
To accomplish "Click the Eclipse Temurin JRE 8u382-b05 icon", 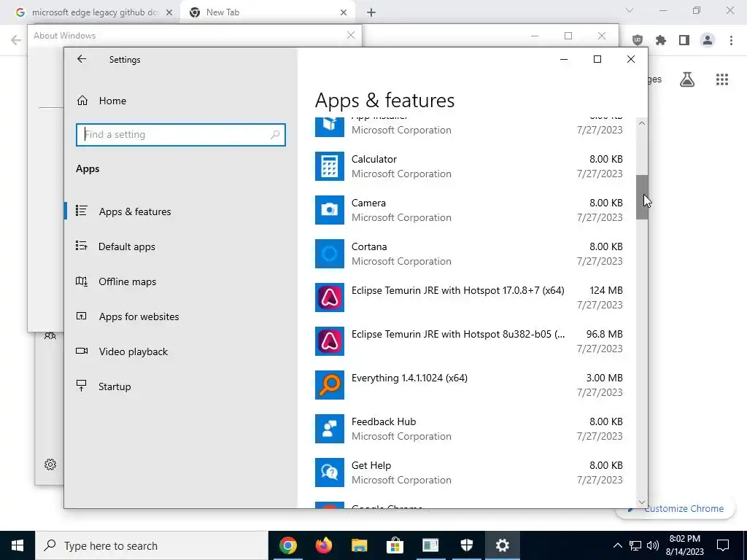I will [x=329, y=341].
